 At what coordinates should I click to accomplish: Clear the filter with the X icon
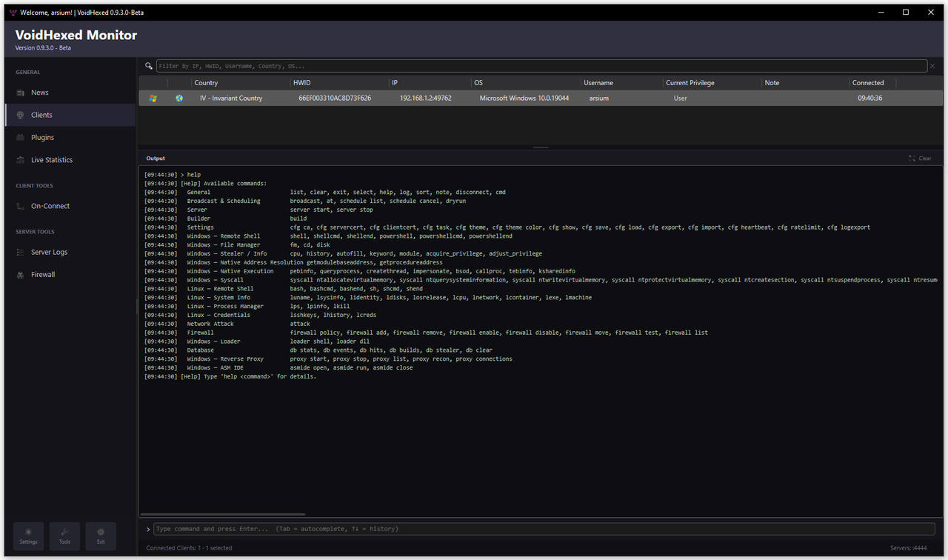pos(932,66)
